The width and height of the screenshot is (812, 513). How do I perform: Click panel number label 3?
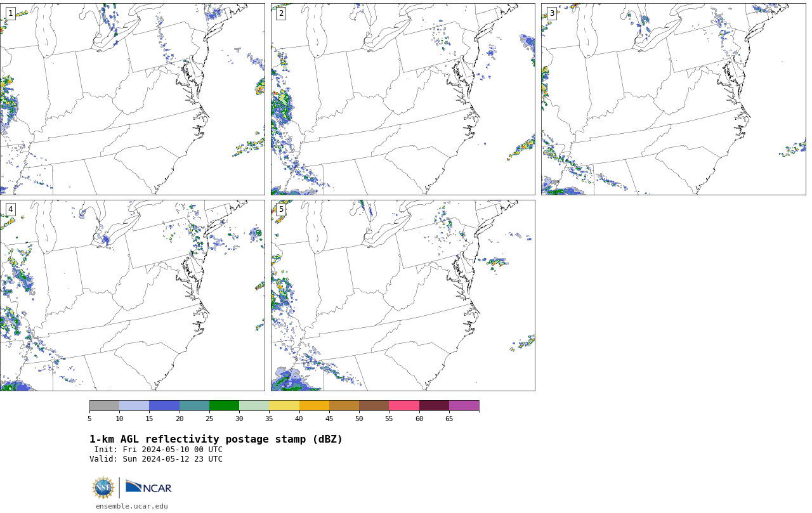551,13
